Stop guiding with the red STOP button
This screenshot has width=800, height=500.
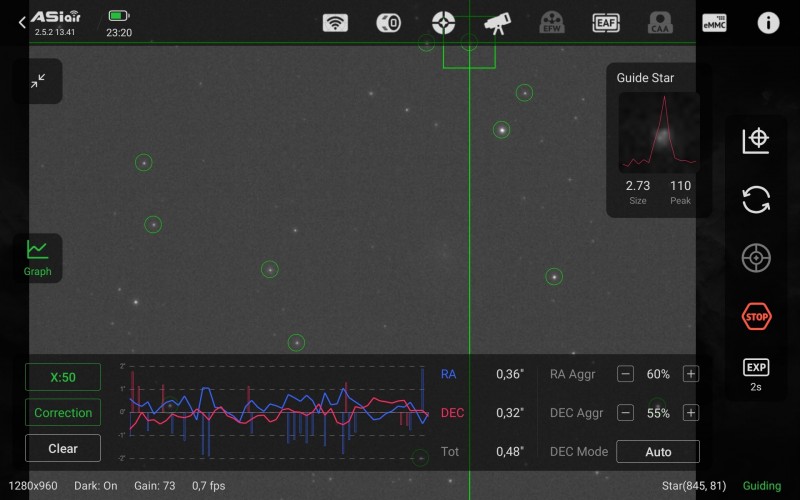coord(756,317)
